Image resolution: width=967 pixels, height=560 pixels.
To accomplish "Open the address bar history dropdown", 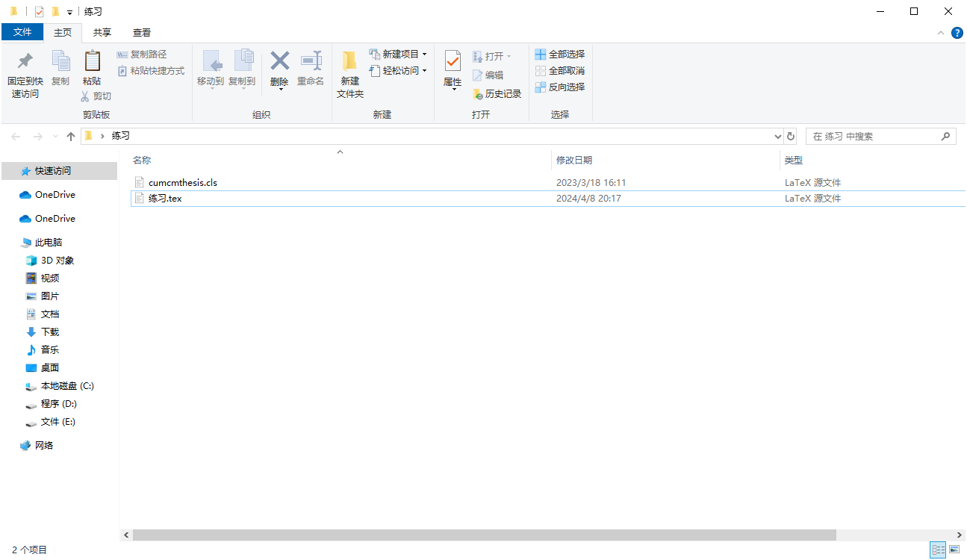I will point(777,137).
